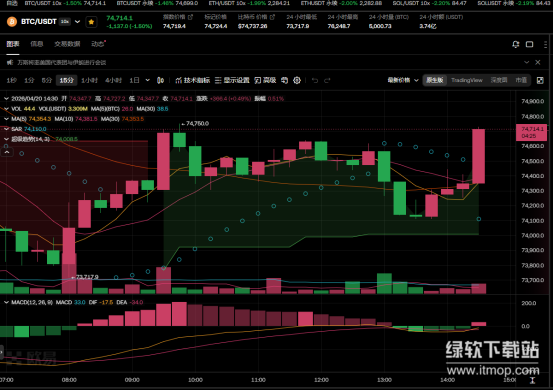
Task: Select the 1分 timeframe
Action: pyautogui.click(x=29, y=81)
